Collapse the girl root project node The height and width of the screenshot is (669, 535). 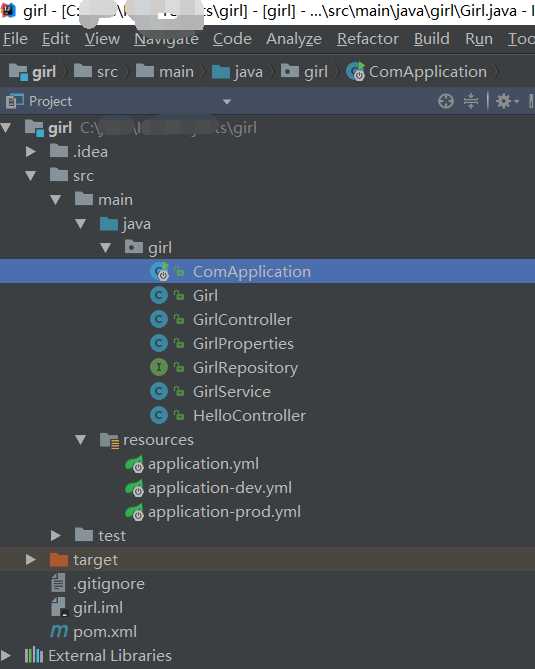pos(6,128)
